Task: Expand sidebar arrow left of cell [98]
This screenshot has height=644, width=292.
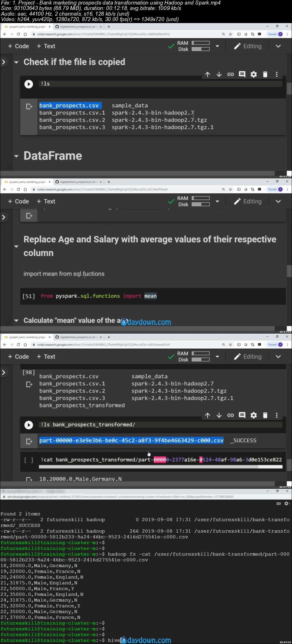Action: (x=4, y=372)
